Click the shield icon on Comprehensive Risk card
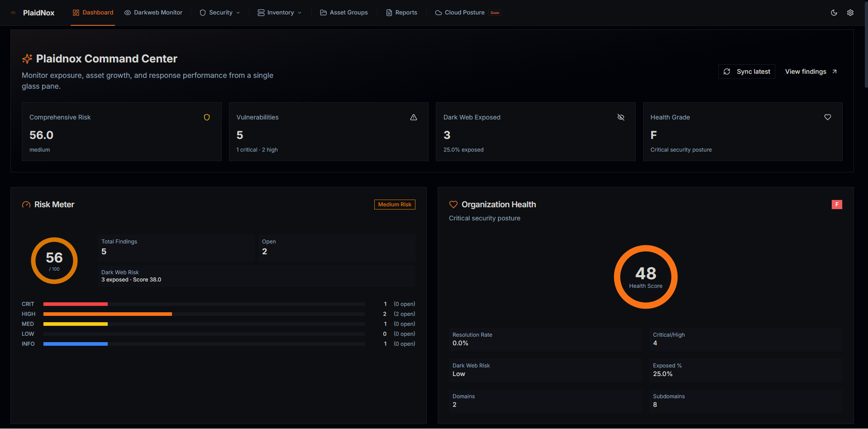Viewport: 868px width, 429px height. (x=207, y=117)
